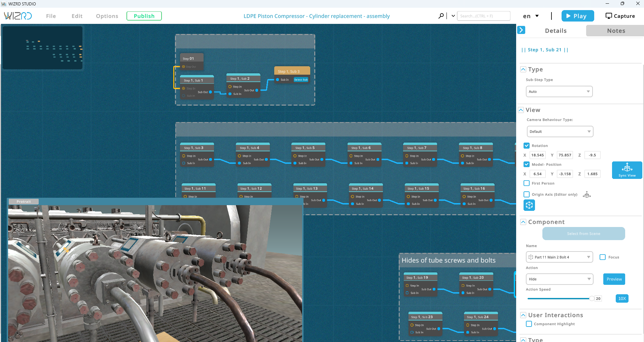
Task: Click Step In port of Step 1, Sub 7
Action: tap(407, 156)
